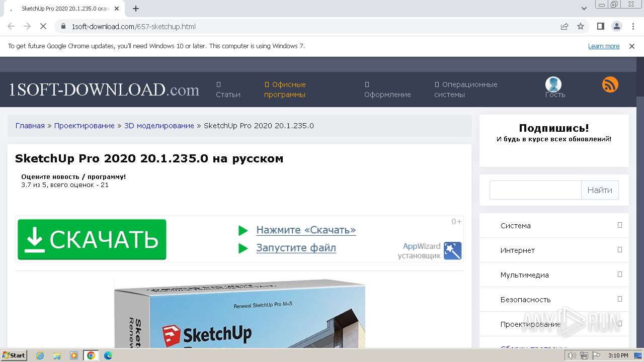
Task: Open the Операционные системы navigation menu
Action: click(466, 89)
